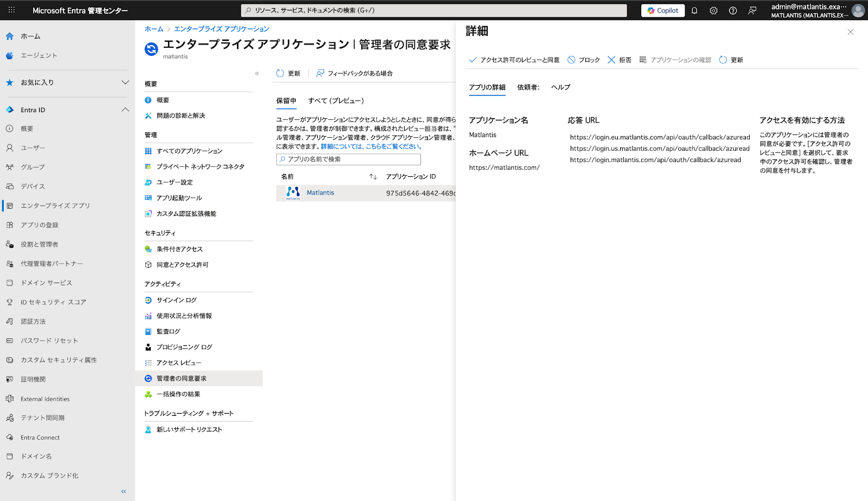Switch to the All (すべて) preview tab
868x501 pixels.
[336, 101]
